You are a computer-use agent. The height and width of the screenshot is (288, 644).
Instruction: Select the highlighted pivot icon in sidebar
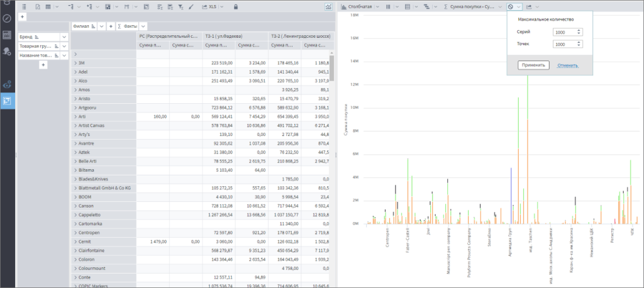point(8,101)
